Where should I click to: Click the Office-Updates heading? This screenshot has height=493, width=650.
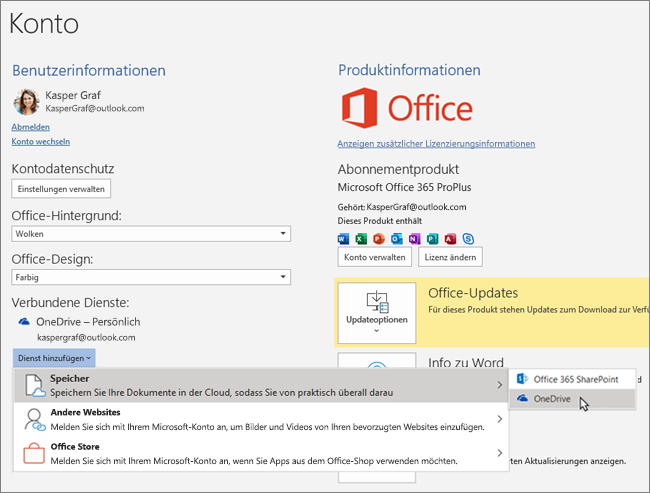coord(473,293)
